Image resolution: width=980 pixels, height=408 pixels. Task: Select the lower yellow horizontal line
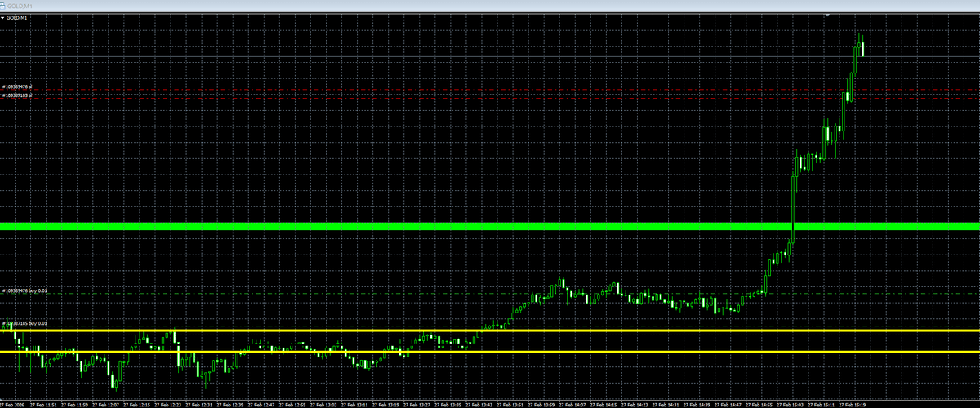pos(490,352)
